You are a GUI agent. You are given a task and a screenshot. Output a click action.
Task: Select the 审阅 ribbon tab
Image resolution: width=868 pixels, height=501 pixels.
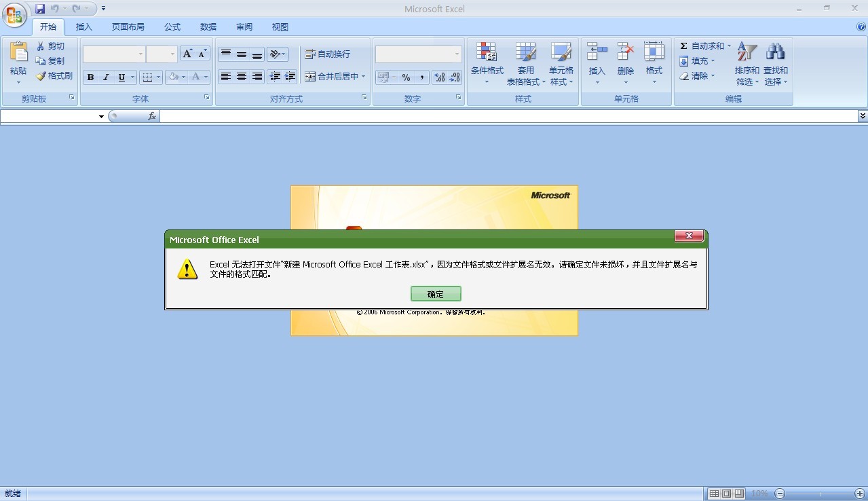point(244,27)
